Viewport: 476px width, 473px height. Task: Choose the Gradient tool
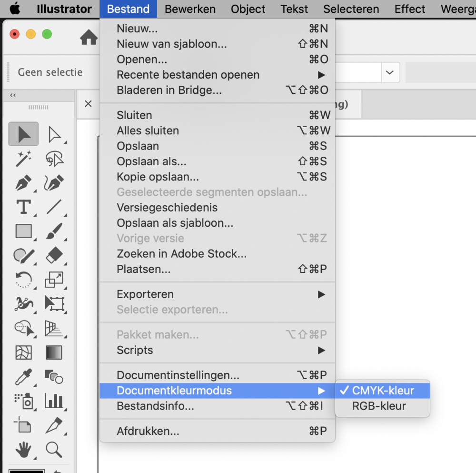[x=54, y=352]
